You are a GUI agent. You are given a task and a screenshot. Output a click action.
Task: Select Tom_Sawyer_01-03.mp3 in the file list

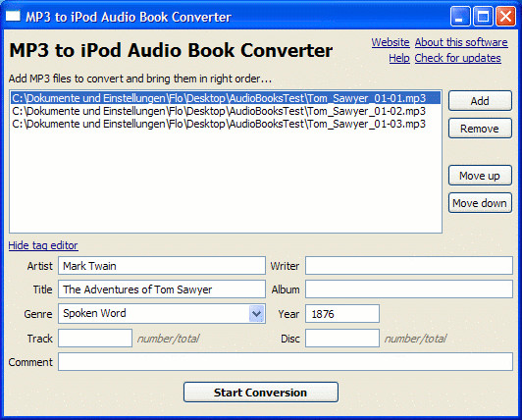coord(226,124)
